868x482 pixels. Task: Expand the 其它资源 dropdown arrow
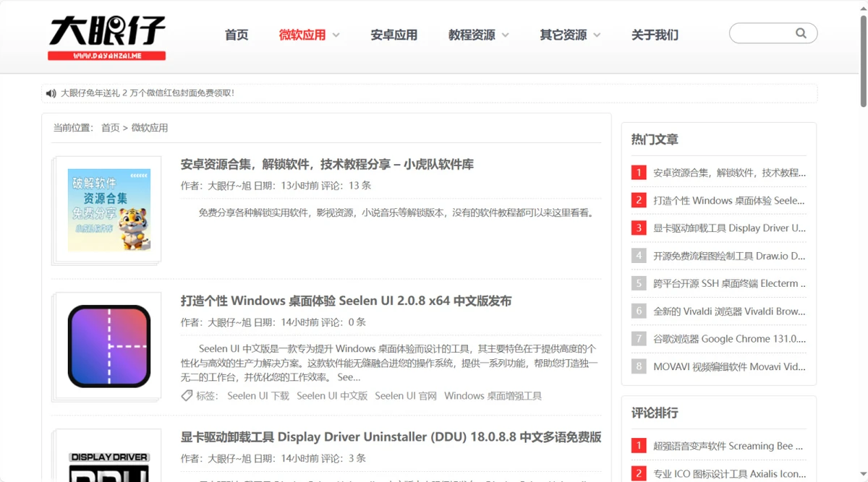(x=597, y=35)
